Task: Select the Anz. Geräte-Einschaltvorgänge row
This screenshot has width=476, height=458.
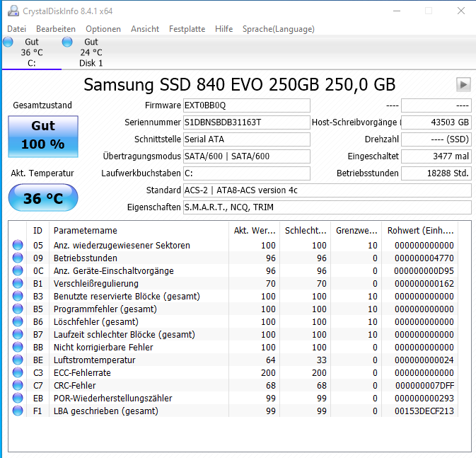Action: (233, 271)
